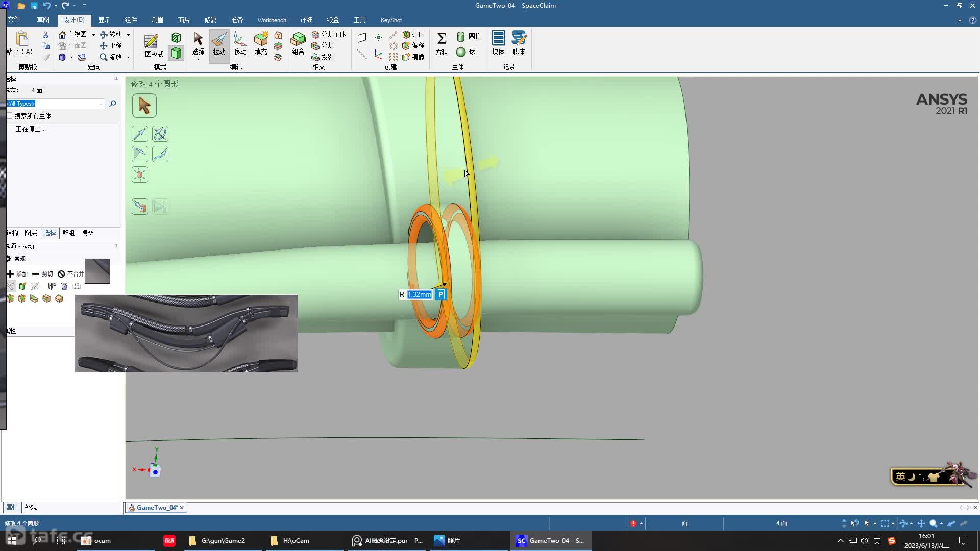Toggle the Cut (剪切) pull option

point(42,274)
